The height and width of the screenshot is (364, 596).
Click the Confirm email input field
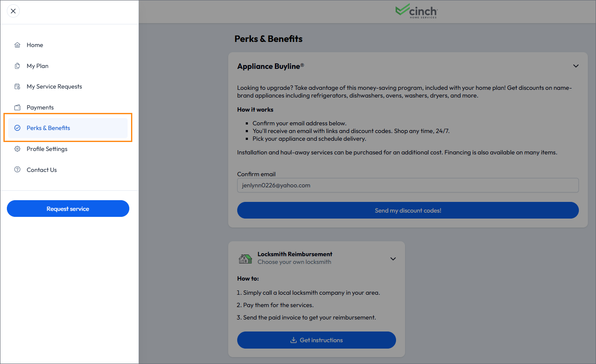coord(408,186)
